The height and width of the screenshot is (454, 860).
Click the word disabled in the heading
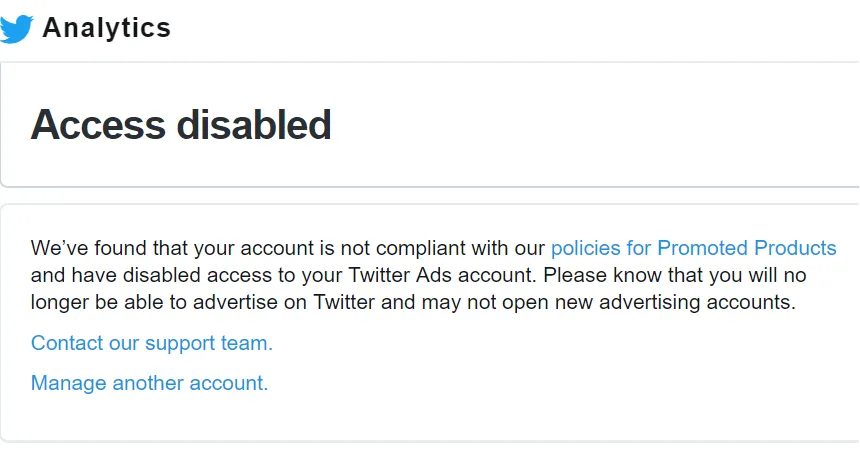pyautogui.click(x=254, y=124)
